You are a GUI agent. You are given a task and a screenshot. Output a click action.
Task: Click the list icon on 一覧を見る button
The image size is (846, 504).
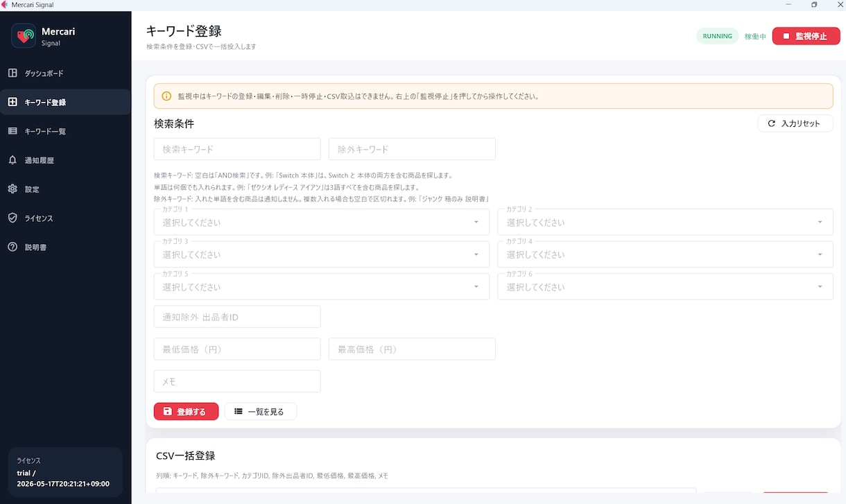pos(239,411)
